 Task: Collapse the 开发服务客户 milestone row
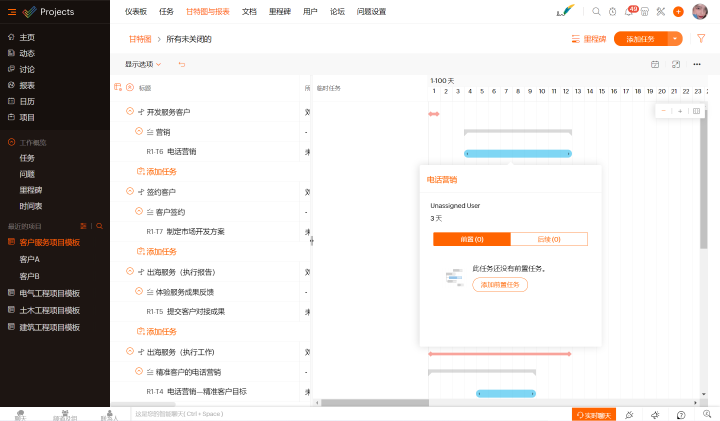[129, 111]
